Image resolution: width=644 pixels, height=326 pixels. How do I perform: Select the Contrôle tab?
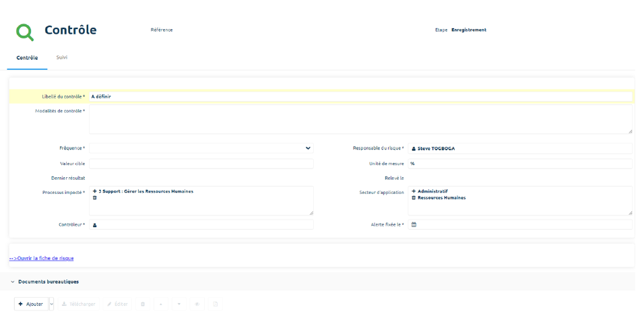pyautogui.click(x=27, y=58)
